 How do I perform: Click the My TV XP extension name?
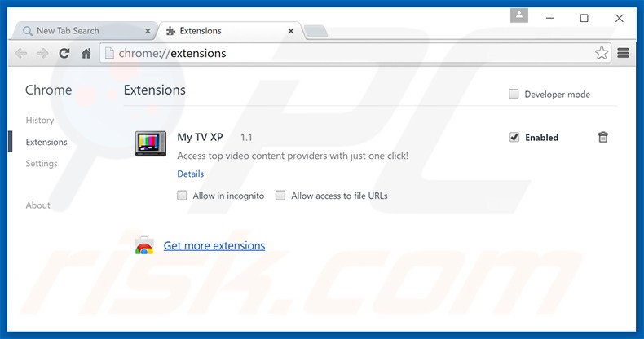pos(200,137)
